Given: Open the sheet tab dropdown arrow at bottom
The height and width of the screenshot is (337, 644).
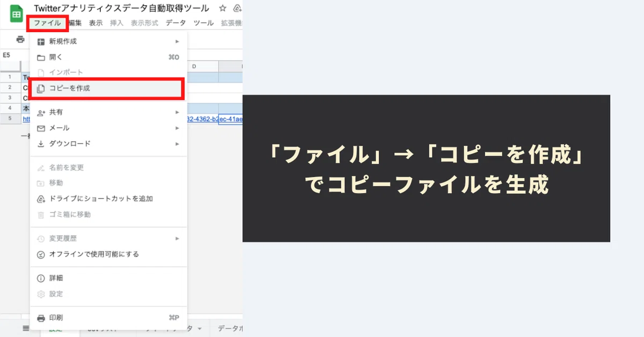Looking at the screenshot, I should pos(200,328).
